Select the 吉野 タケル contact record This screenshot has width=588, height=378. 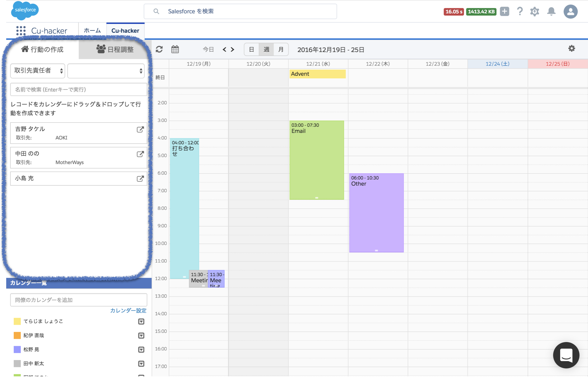(79, 133)
